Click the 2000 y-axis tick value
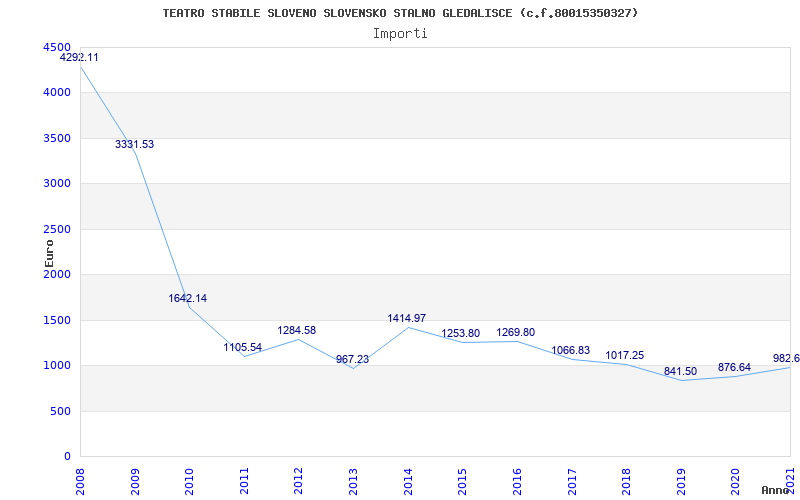 coord(58,274)
